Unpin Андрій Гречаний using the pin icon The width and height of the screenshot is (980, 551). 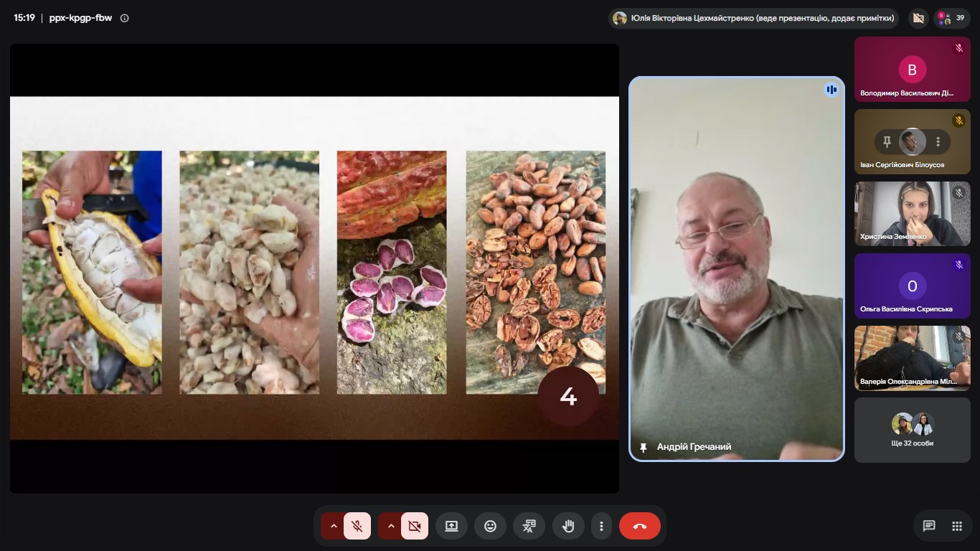click(x=644, y=447)
